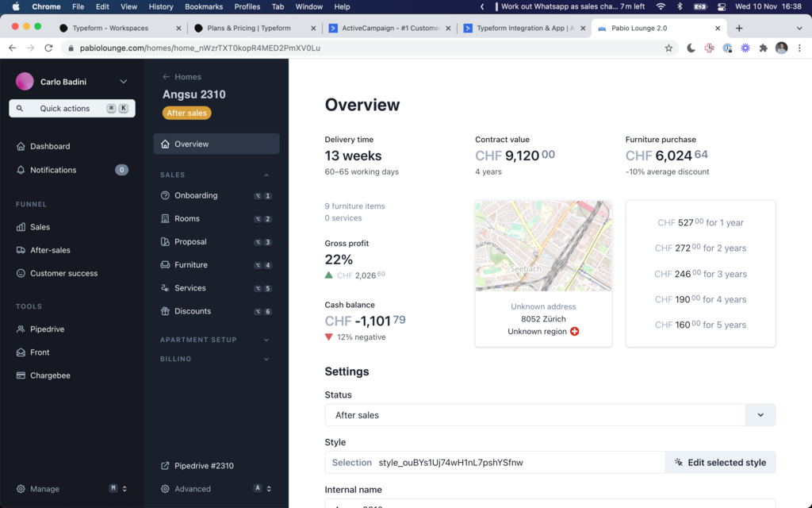The image size is (812, 508).
Task: Click the Style selection field
Action: (495, 463)
